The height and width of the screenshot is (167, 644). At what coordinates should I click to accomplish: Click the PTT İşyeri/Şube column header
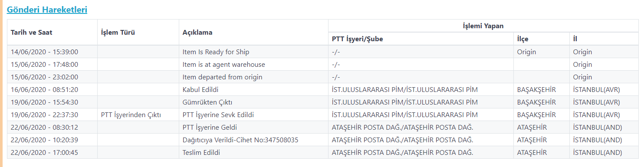pos(421,39)
